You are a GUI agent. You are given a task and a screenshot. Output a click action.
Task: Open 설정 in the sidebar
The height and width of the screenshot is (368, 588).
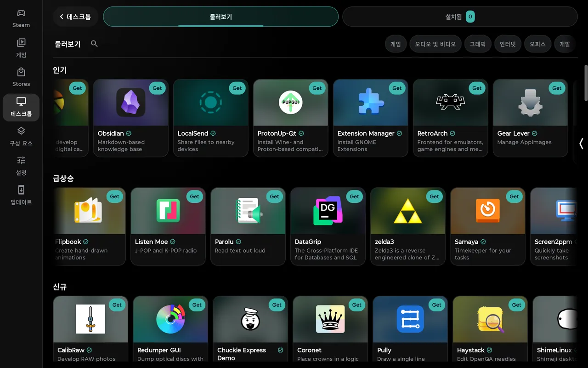pyautogui.click(x=21, y=166)
